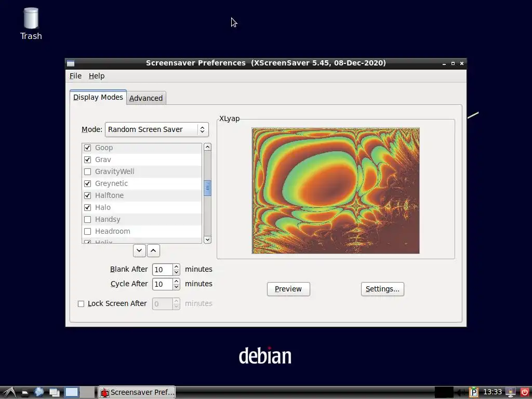Select the Halo list row text
532x399 pixels.
[x=103, y=207]
